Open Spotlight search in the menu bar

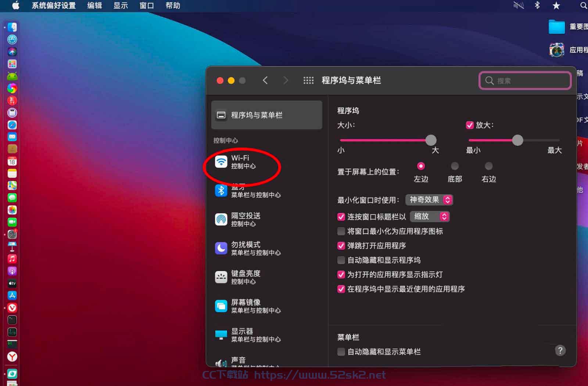click(583, 5)
